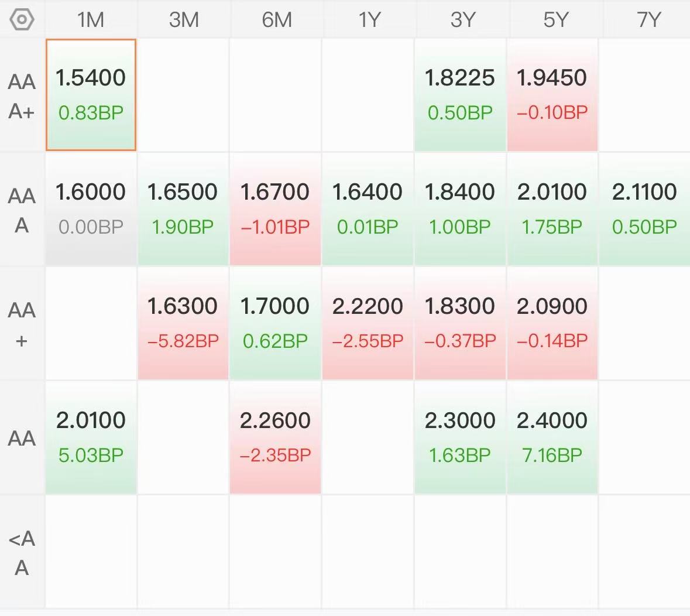Viewport: 690px width, 616px height.
Task: Open the hexagon settings icon
Action: coord(22,19)
